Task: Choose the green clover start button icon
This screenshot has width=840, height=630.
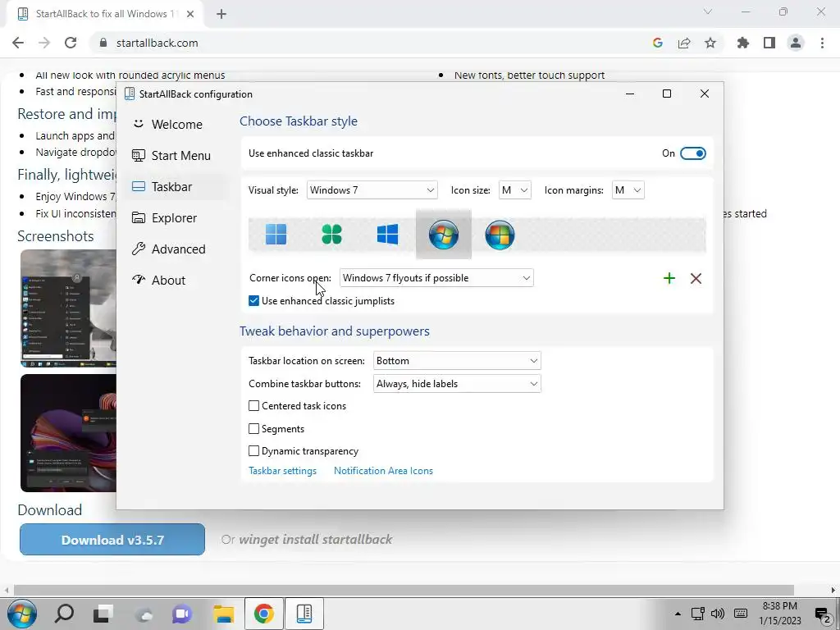Action: pyautogui.click(x=331, y=234)
